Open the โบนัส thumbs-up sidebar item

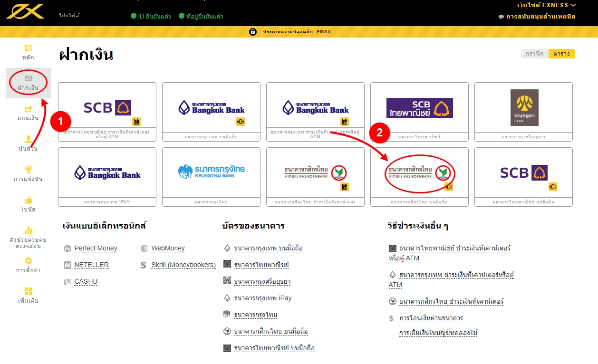tap(28, 204)
